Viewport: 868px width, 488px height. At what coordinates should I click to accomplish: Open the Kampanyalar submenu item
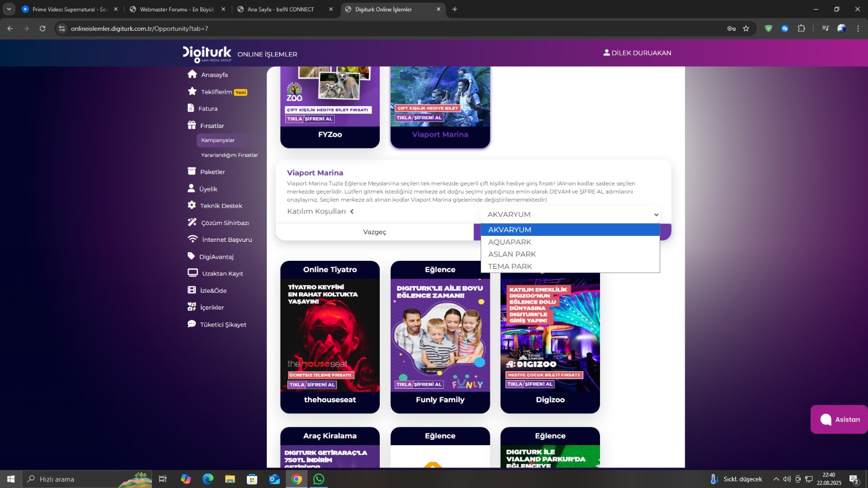tap(218, 140)
